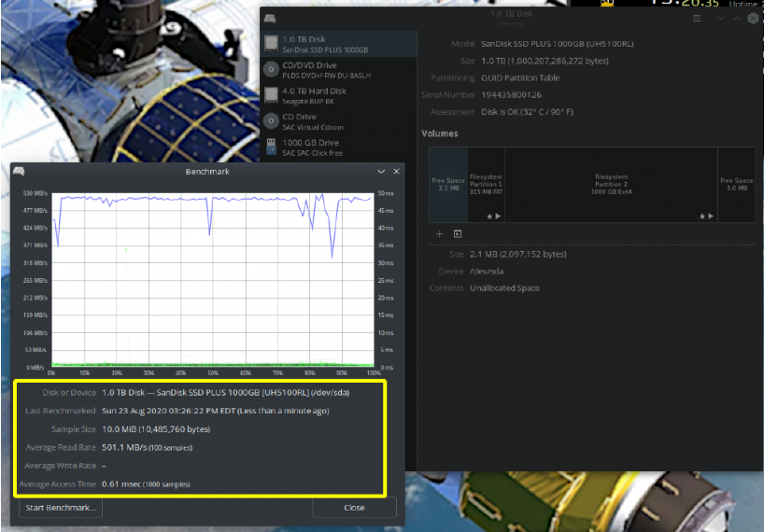Viewport: 764px width, 532px height.
Task: Click the Benchmark dialog title
Action: (207, 172)
